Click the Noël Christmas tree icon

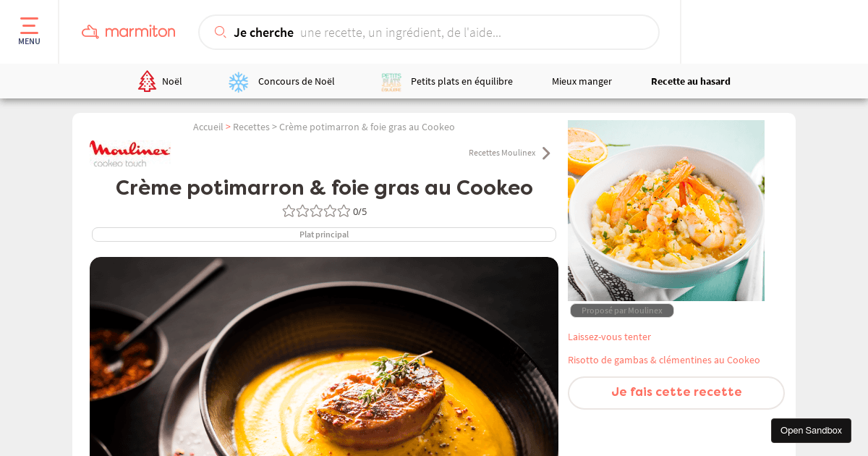147,81
